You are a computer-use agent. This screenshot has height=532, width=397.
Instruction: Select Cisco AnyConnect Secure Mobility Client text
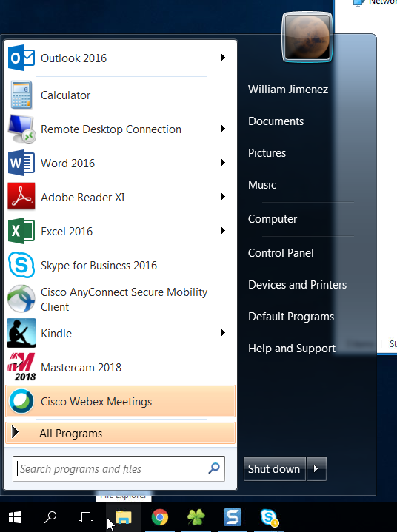tap(124, 299)
